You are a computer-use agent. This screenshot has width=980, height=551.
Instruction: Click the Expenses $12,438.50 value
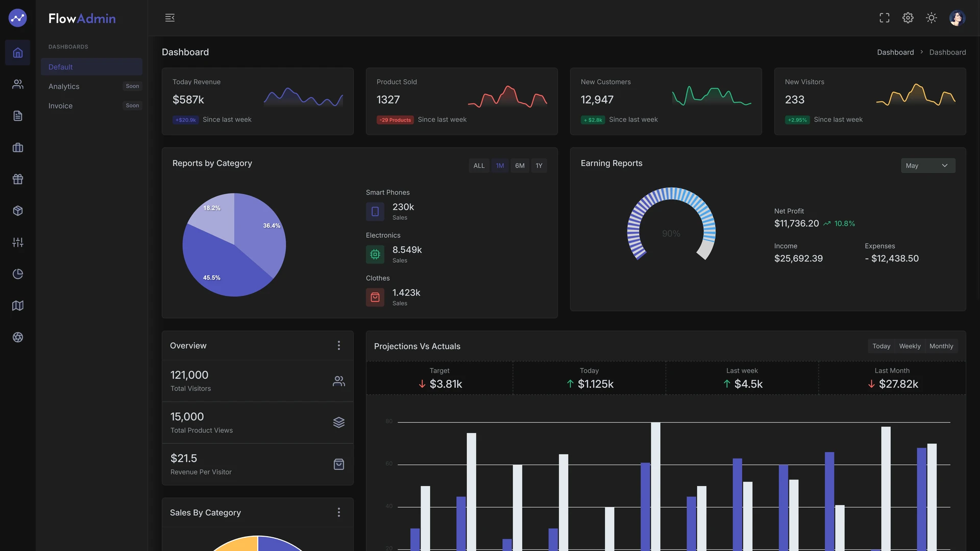click(892, 259)
